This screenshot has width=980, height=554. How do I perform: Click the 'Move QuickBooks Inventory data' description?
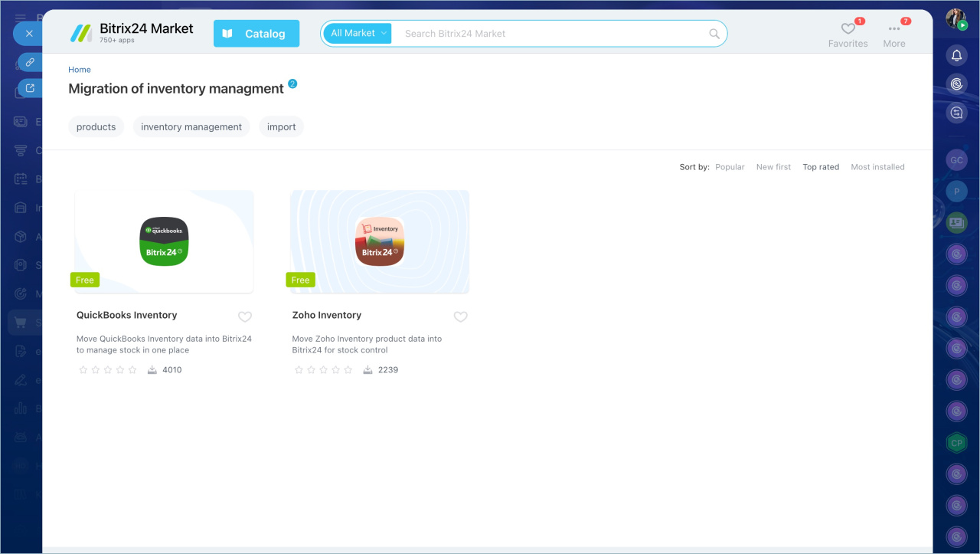(165, 344)
